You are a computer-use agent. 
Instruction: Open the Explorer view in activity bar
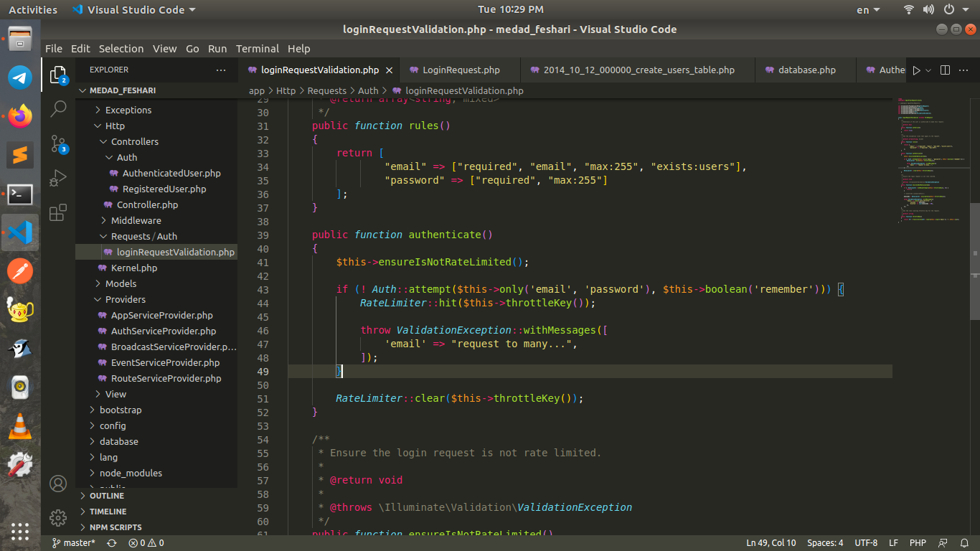tap(58, 75)
